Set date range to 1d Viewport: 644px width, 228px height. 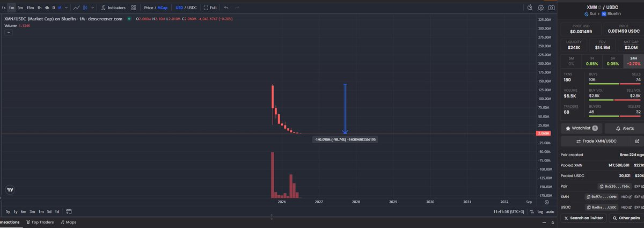[x=57, y=211]
